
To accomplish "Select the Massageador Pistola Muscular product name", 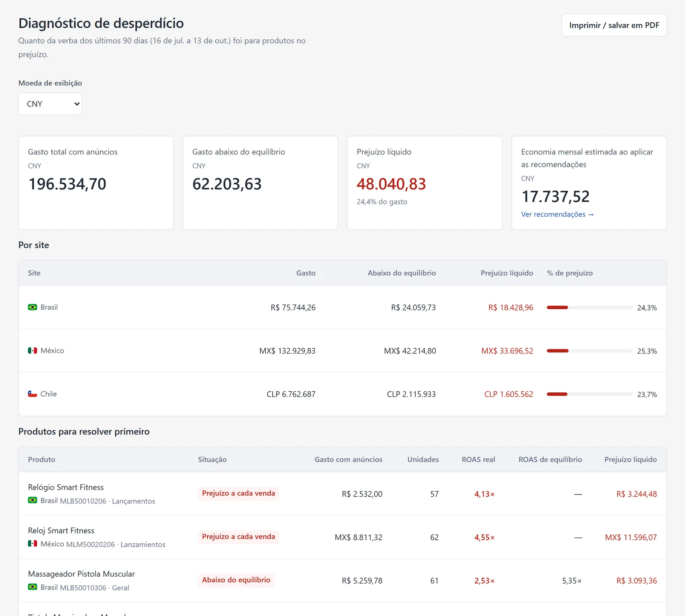I will (81, 574).
